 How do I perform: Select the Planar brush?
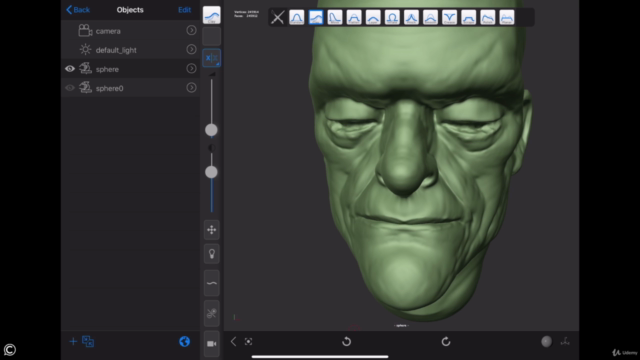pyautogui.click(x=507, y=18)
